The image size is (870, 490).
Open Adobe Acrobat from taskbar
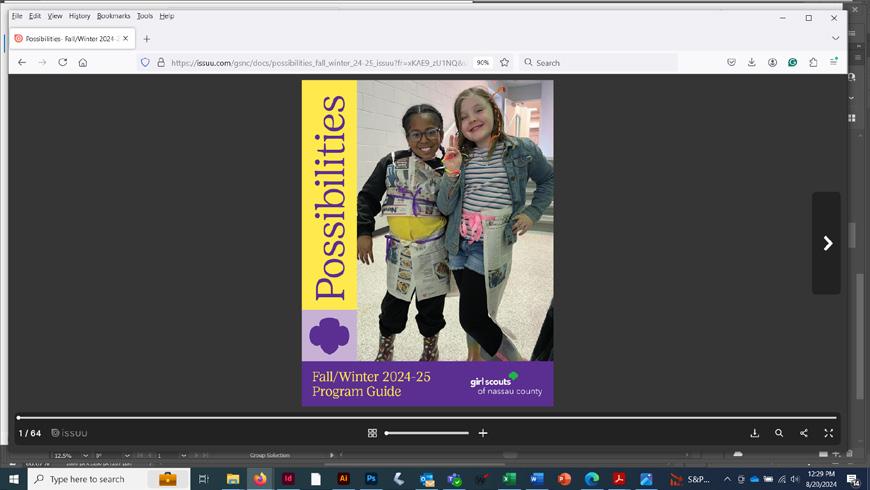[x=619, y=479]
